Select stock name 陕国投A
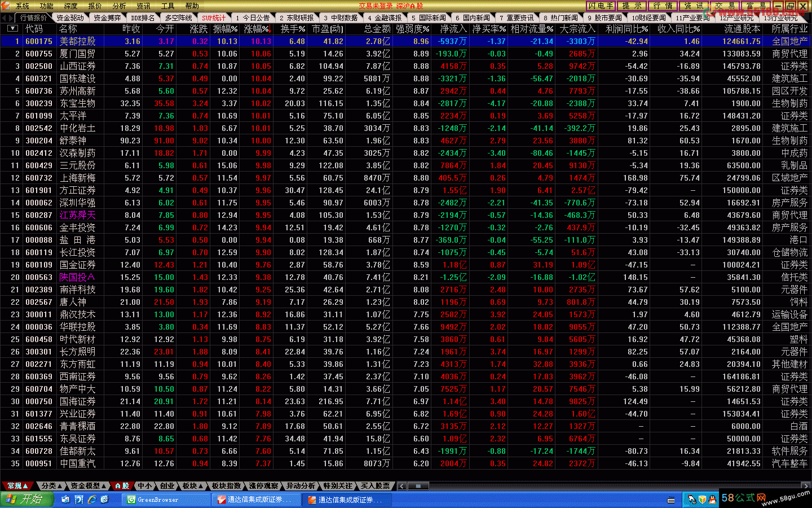Image resolution: width=812 pixels, height=508 pixels. point(77,277)
